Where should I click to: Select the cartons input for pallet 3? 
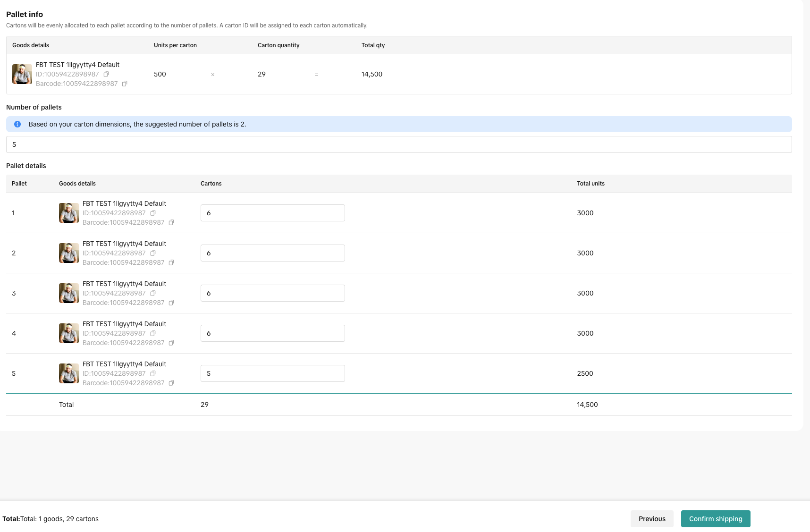(273, 293)
